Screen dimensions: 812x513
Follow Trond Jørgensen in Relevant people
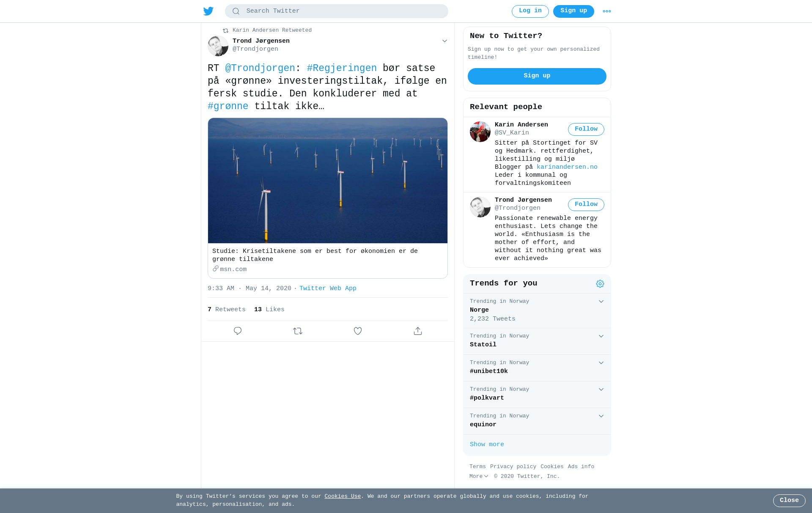coord(586,205)
